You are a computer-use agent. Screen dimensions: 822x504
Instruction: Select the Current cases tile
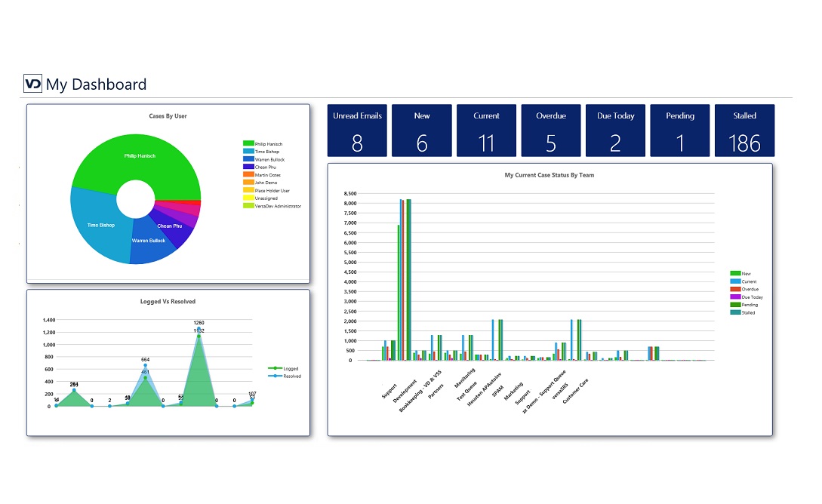click(486, 131)
